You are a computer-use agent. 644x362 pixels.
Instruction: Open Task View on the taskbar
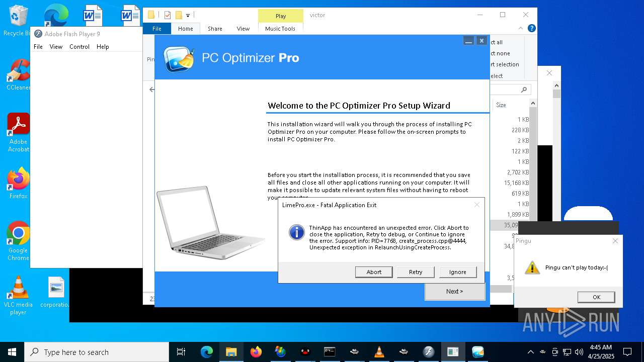[181, 352]
